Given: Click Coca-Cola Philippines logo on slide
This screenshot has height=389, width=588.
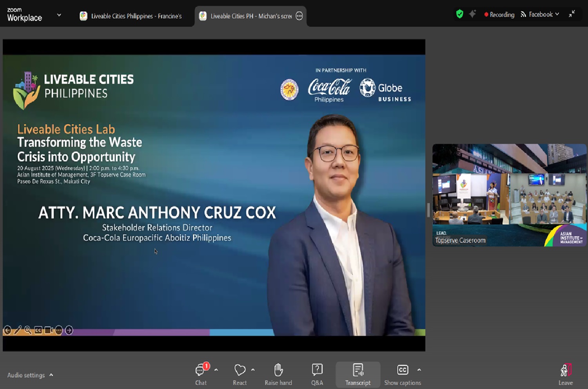Looking at the screenshot, I should pyautogui.click(x=330, y=90).
